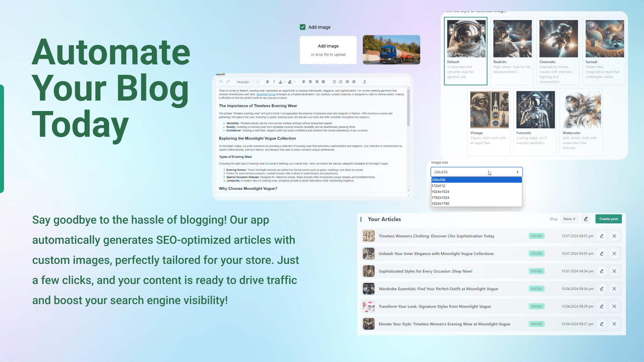This screenshot has height=362, width=644.
Task: Click the clear formatting icon
Action: click(x=365, y=82)
